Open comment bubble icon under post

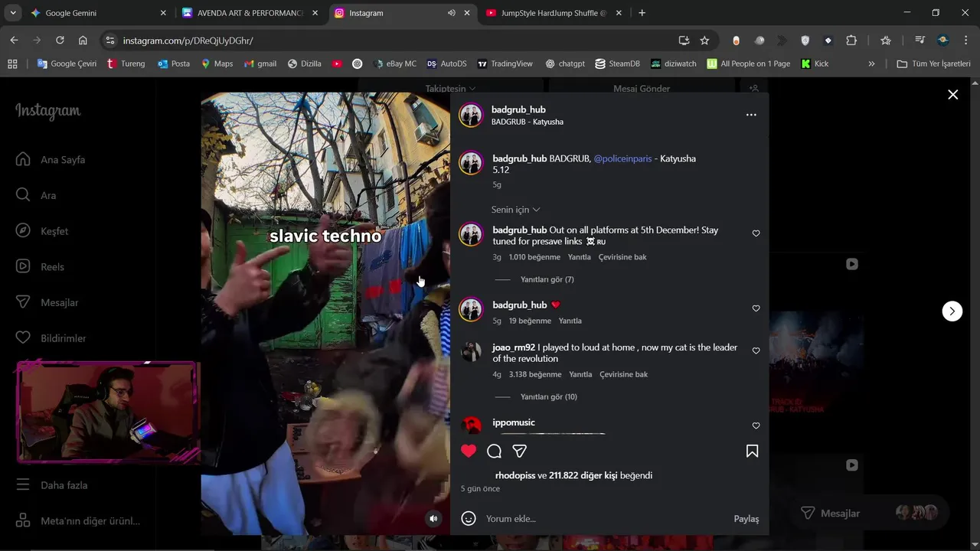(495, 451)
